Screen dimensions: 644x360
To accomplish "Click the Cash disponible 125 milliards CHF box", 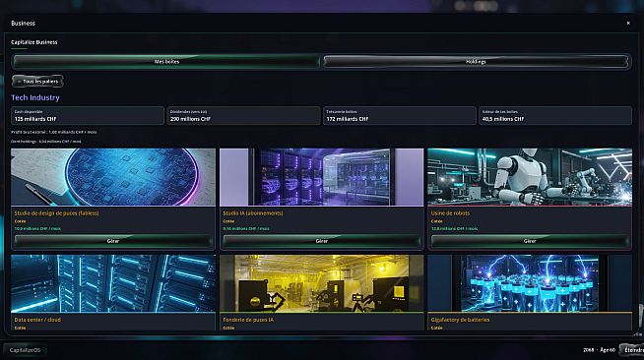I will (x=88, y=116).
